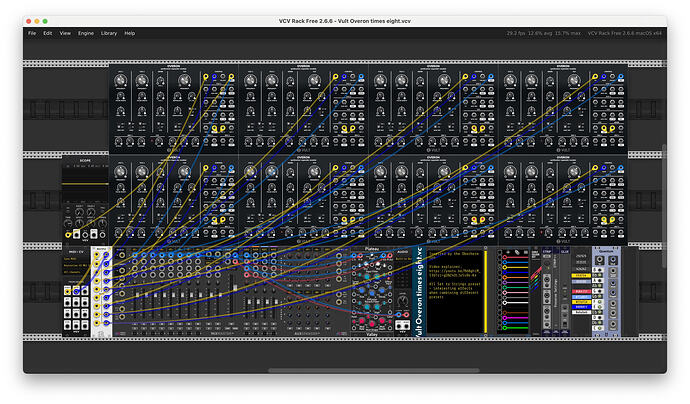
Task: Click the white port in colored cable module
Action: pos(505,303)
